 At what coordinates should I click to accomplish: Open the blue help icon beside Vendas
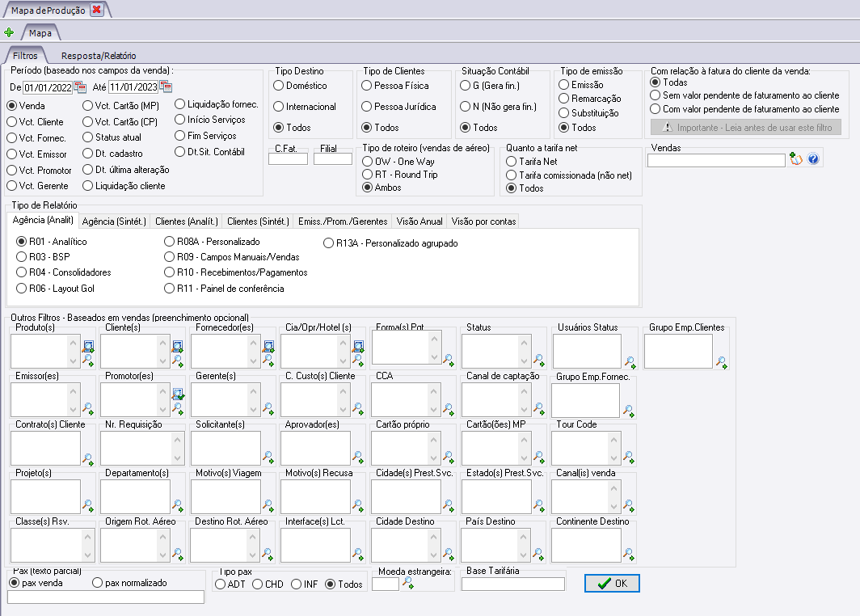813,159
